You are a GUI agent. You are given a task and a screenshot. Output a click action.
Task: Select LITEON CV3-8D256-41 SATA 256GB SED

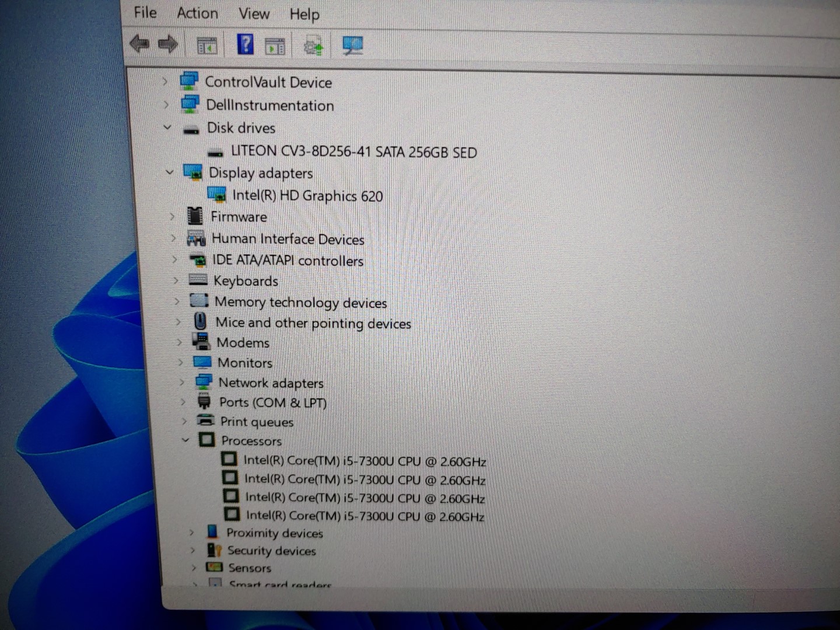[x=354, y=152]
